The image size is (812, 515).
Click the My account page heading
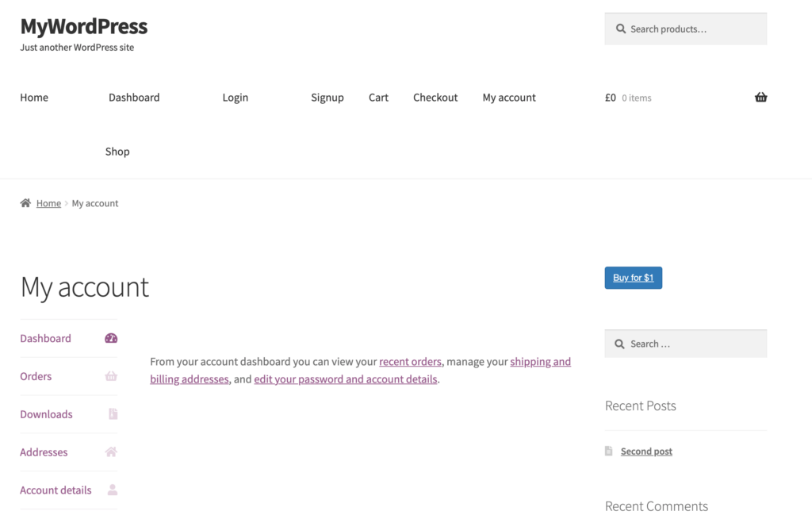(x=85, y=287)
